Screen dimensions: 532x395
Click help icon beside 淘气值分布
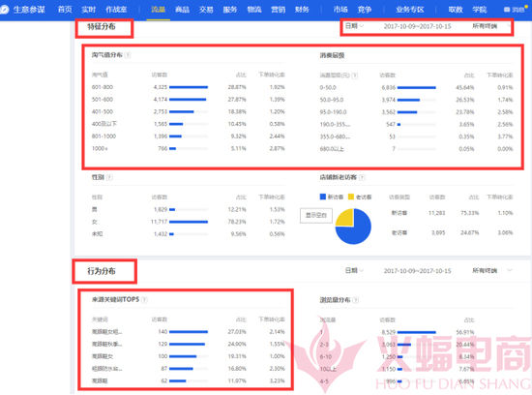[x=128, y=55]
